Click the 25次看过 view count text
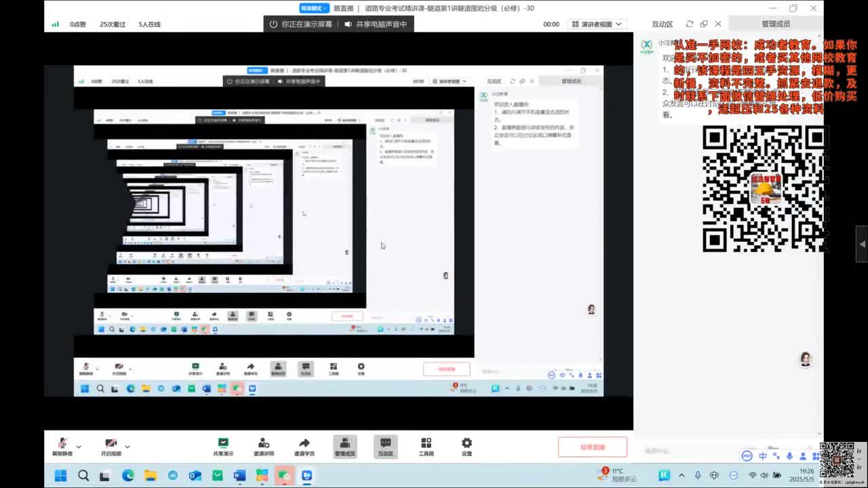Viewport: 868px width, 488px height. [x=113, y=24]
